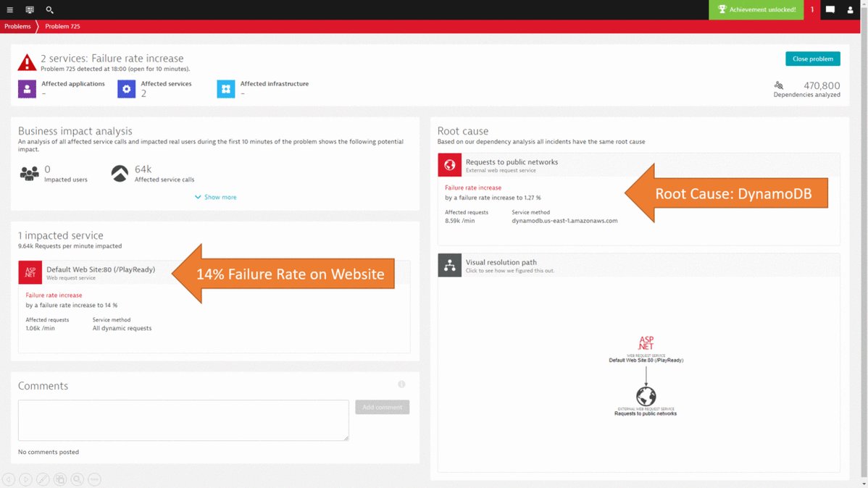The image size is (868, 488).
Task: Focus the comment text area
Action: (x=183, y=421)
